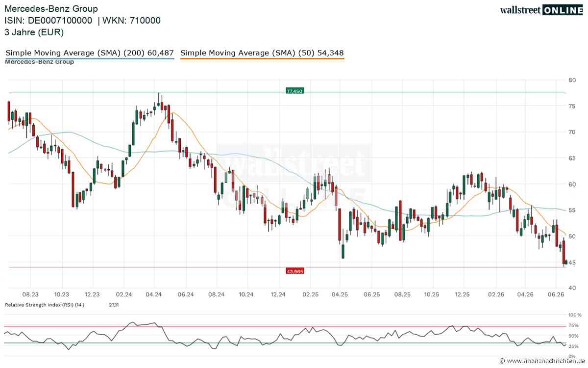Click the 80 price axis label

(x=572, y=79)
